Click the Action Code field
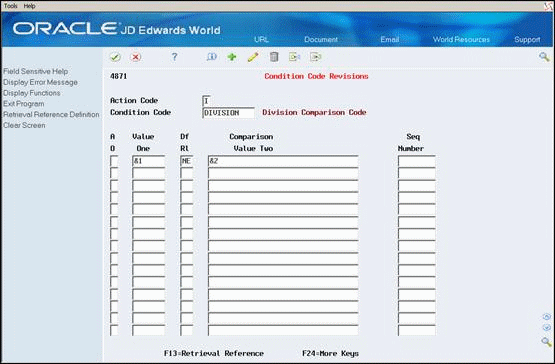Screen dimensions: 555x364 [206, 101]
